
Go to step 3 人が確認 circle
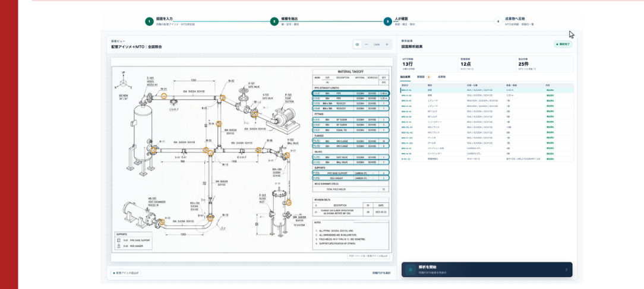(x=388, y=21)
